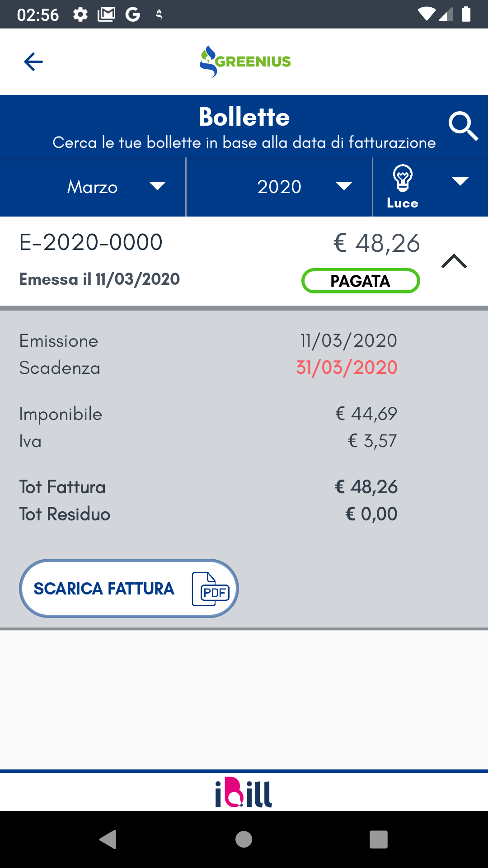Tap the back arrow icon
The width and height of the screenshot is (488, 868).
coord(33,62)
